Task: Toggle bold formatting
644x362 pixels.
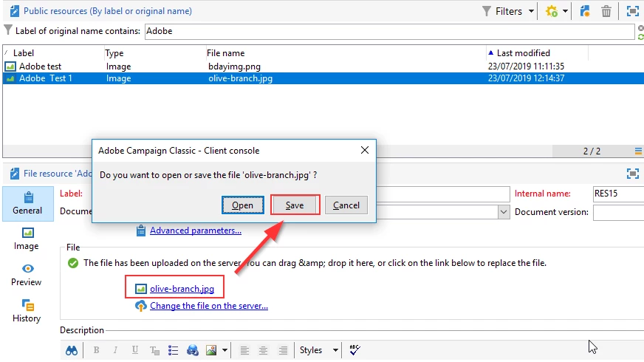Action: (x=96, y=350)
